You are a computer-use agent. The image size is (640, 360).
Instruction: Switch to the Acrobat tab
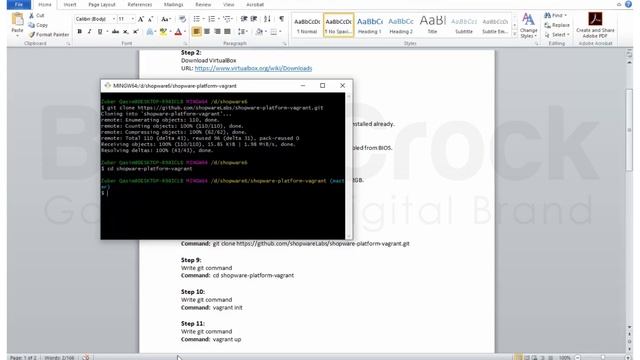pos(255,4)
